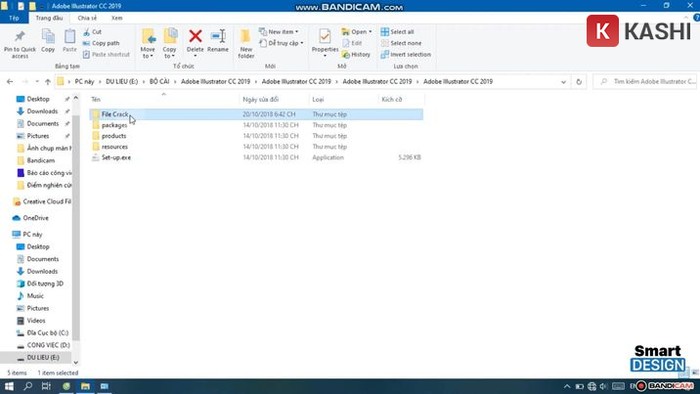Screen dimensions: 700x394
Task: Select DU LIEU (E:) in sidebar
Action: point(43,358)
